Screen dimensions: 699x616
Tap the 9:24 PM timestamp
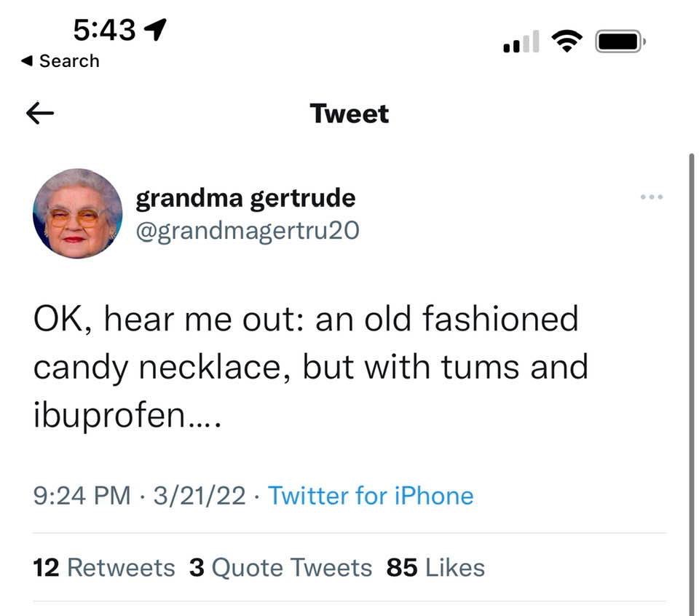tap(82, 496)
